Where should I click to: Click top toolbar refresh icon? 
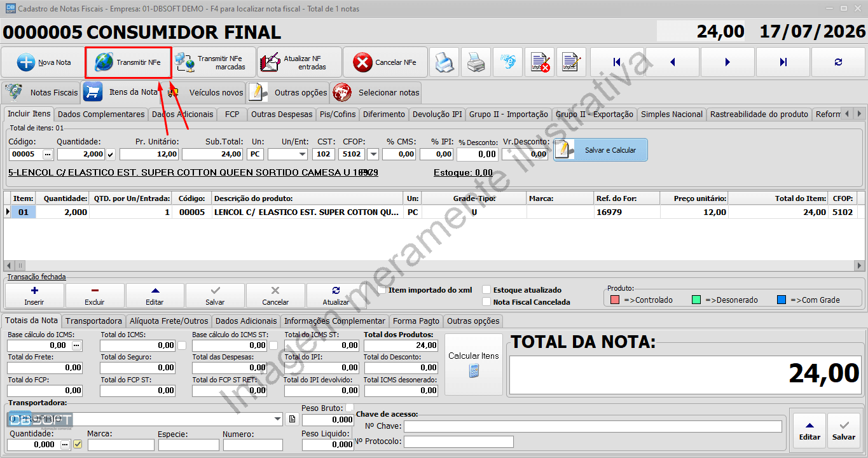838,62
